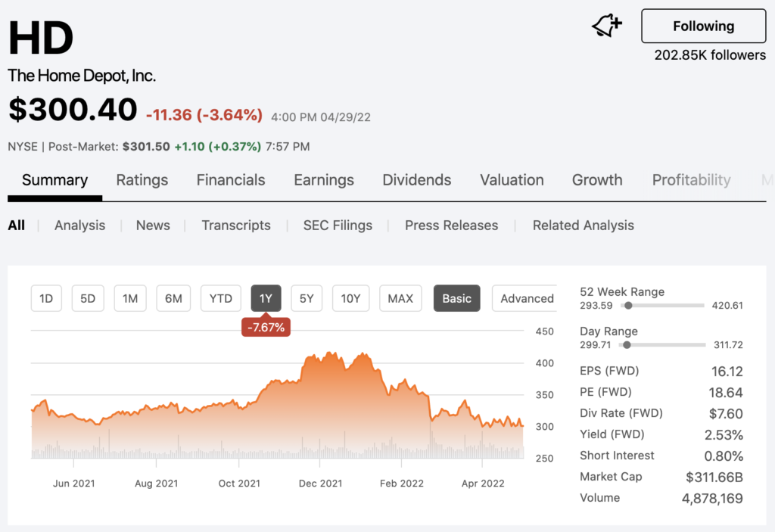Image resolution: width=775 pixels, height=532 pixels.
Task: Click the 202.85K followers count
Action: point(710,55)
